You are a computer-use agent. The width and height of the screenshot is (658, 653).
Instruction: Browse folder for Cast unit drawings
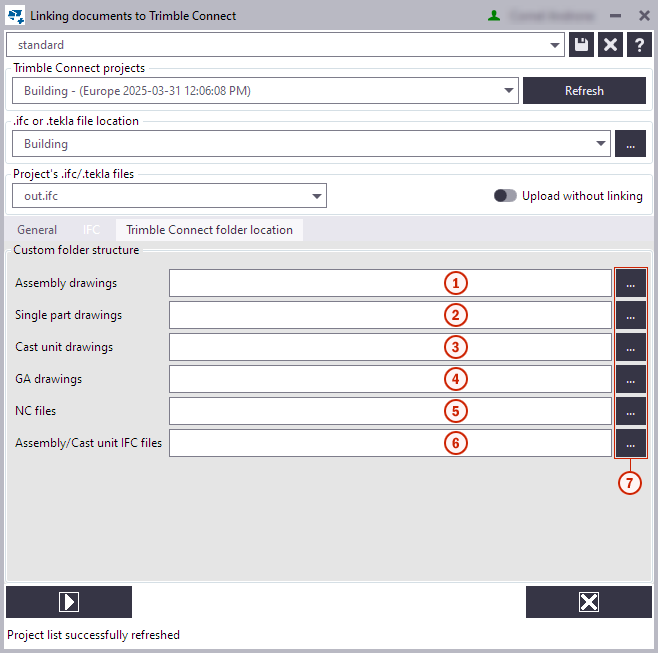click(630, 347)
